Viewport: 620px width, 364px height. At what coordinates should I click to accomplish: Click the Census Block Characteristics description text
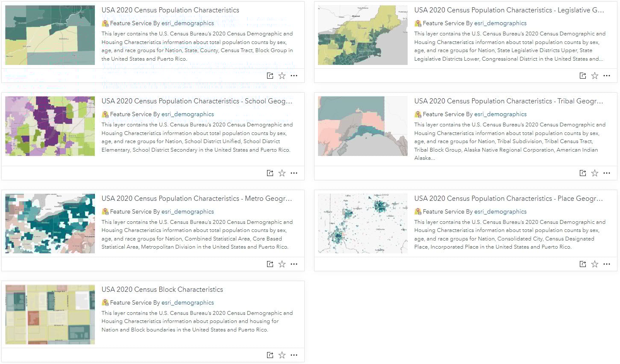point(197,321)
